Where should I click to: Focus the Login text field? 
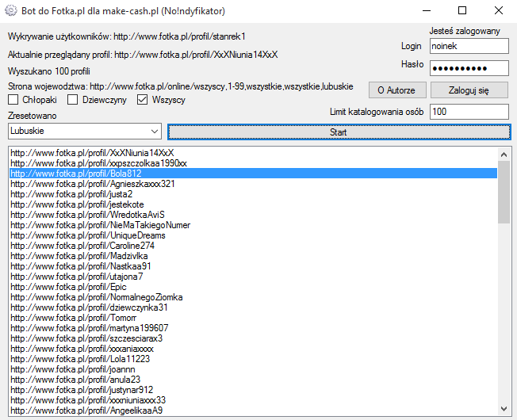(468, 47)
